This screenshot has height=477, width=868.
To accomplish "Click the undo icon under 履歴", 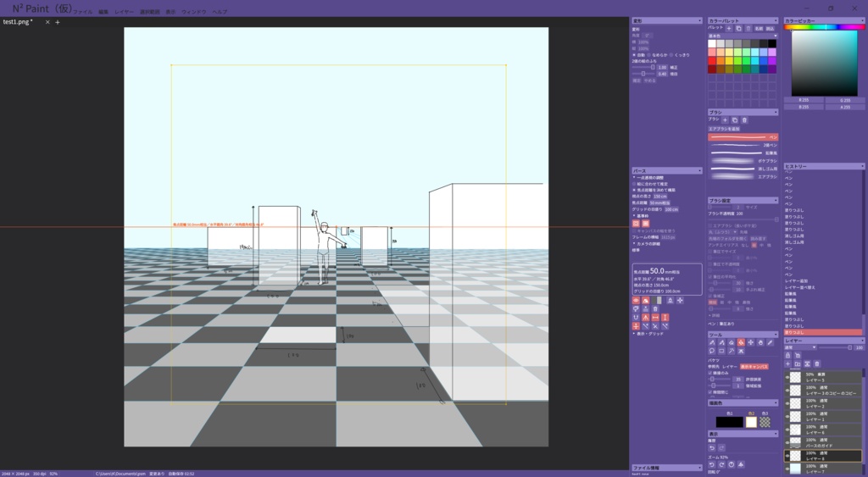I will click(712, 447).
